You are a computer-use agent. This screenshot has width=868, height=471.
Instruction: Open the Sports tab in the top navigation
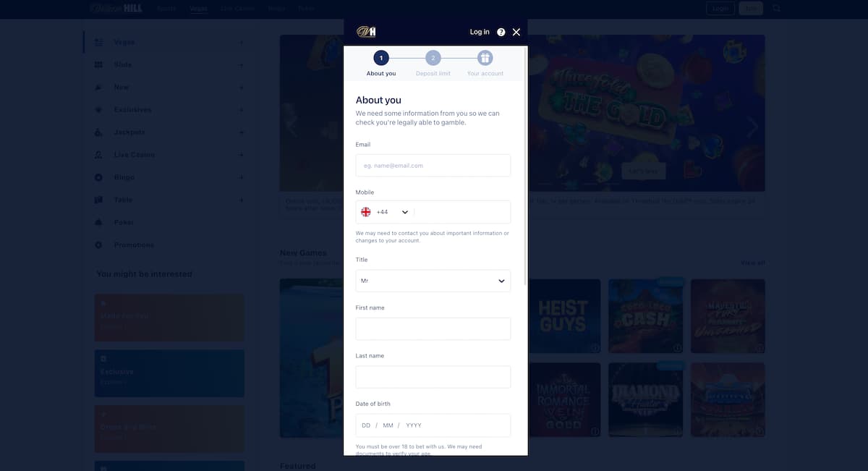click(166, 9)
